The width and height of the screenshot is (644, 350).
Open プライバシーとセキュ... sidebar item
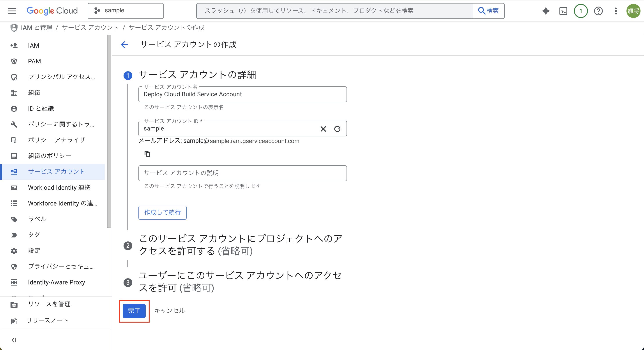pos(53,266)
